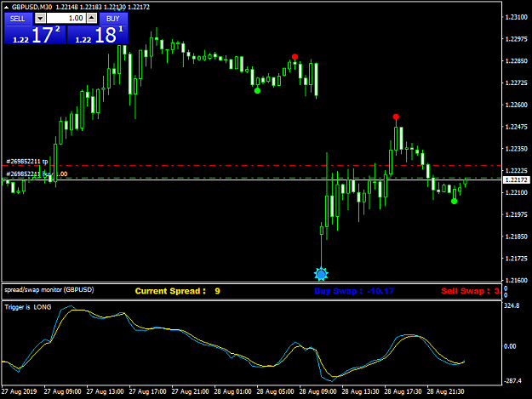Click the buy price tile 1.22 18

point(97,35)
